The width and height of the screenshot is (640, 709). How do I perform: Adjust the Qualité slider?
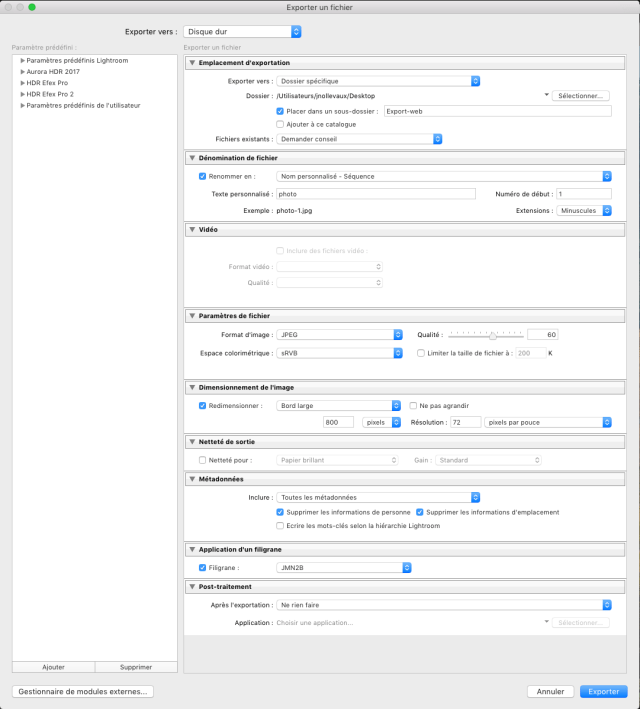(493, 335)
